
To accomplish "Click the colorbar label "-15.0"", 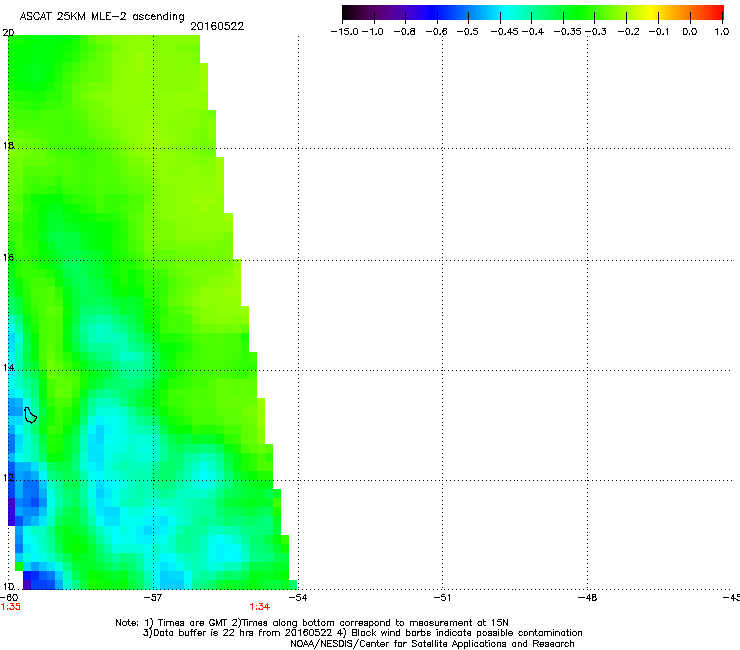I will click(345, 32).
